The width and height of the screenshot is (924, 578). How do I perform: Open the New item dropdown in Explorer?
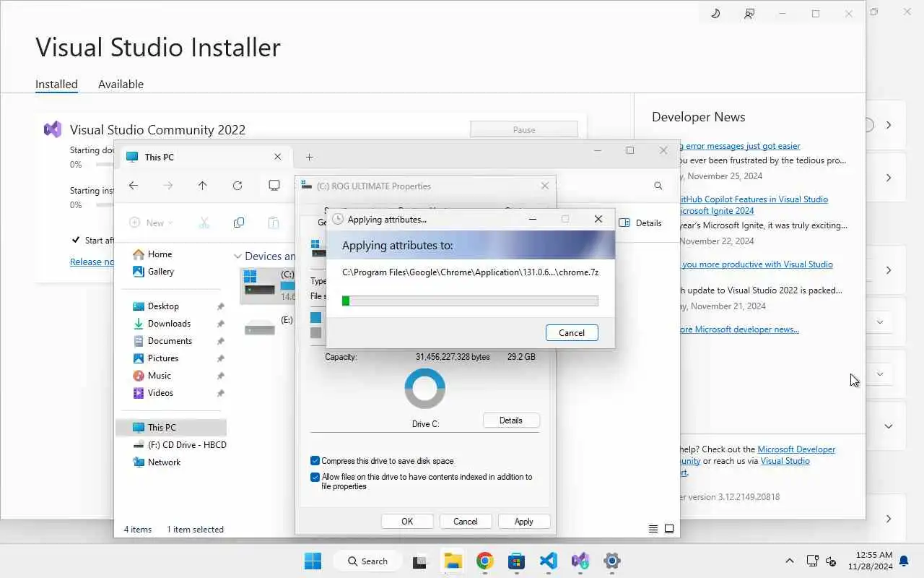point(152,223)
